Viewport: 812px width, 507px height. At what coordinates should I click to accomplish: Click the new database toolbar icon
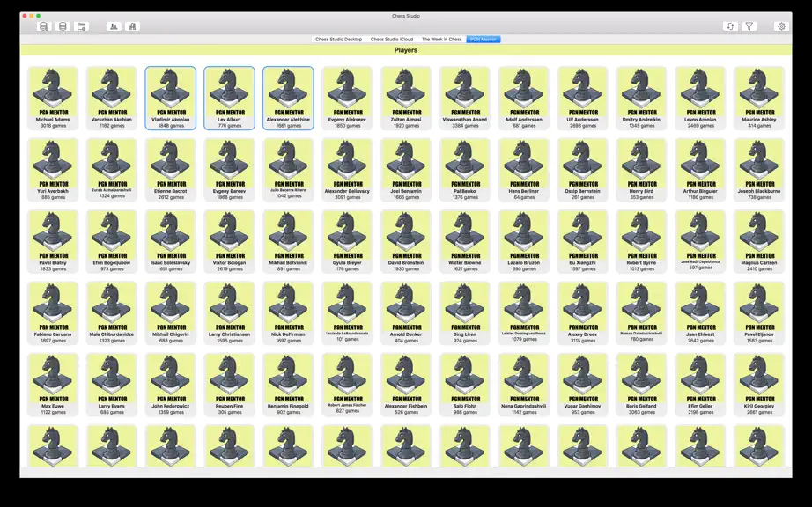point(44,26)
